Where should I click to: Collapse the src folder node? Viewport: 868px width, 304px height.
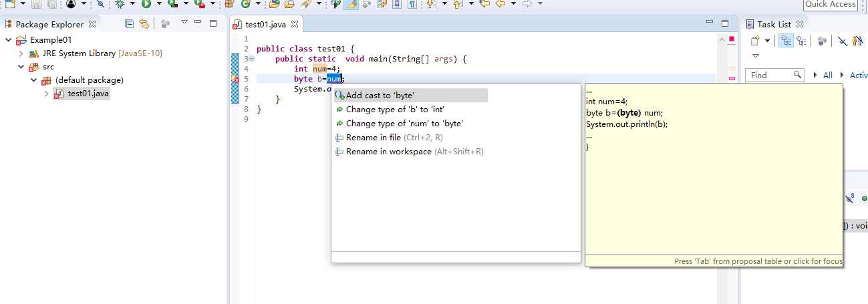click(21, 67)
